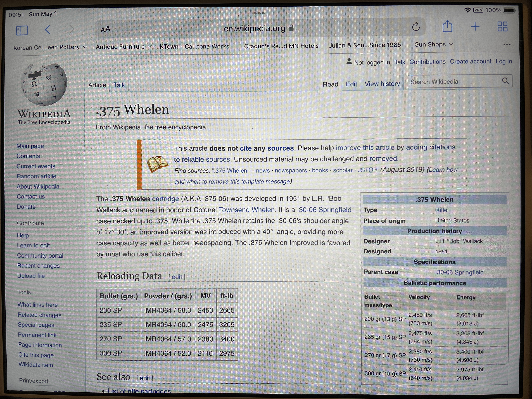Open the KTown - Ca...tone Works bookmark
Screen dimensions: 532x399
coord(194,46)
